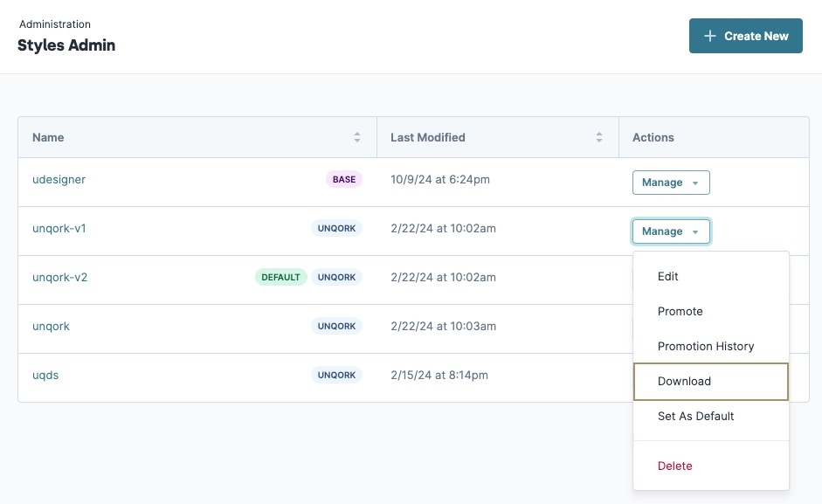Click the UNQORK badge on the unqork row

click(x=336, y=326)
